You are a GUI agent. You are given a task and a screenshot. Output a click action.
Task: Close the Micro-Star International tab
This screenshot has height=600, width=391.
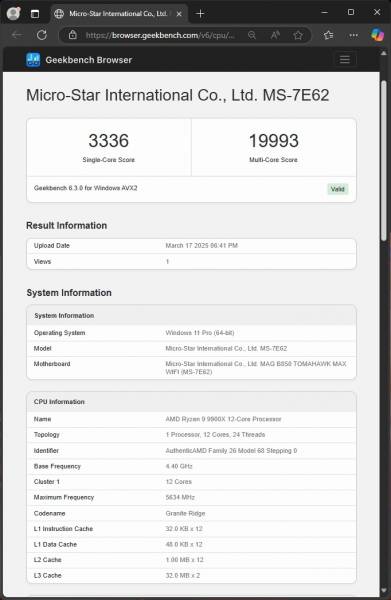point(179,14)
